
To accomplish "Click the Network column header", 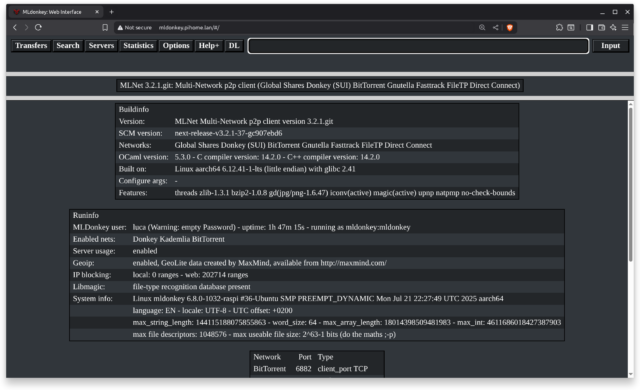I will pos(267,357).
